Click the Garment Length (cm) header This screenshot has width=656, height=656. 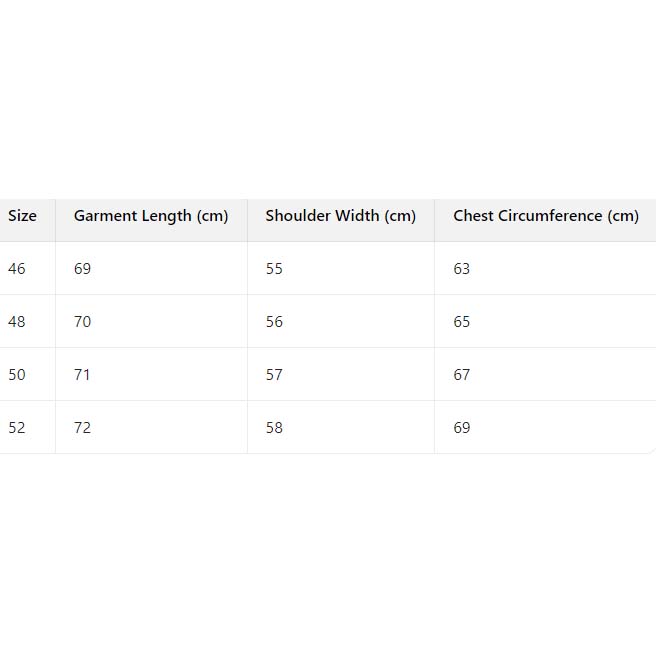[x=151, y=216]
